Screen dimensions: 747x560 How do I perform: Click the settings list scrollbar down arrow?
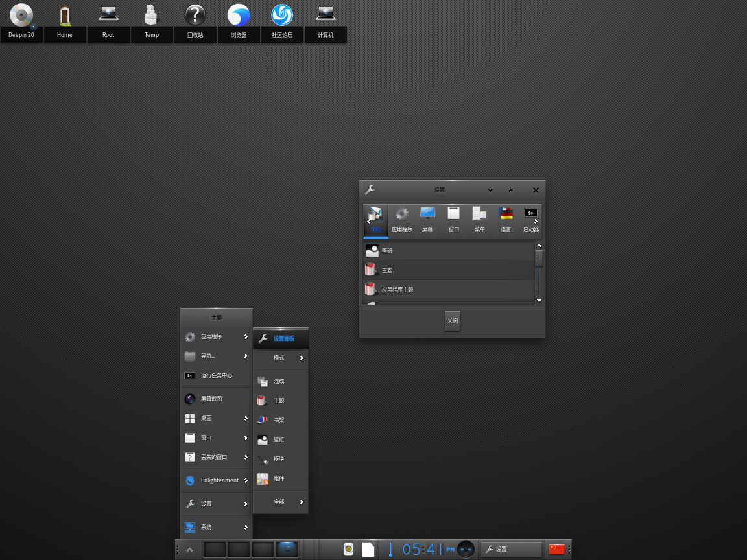tap(539, 300)
